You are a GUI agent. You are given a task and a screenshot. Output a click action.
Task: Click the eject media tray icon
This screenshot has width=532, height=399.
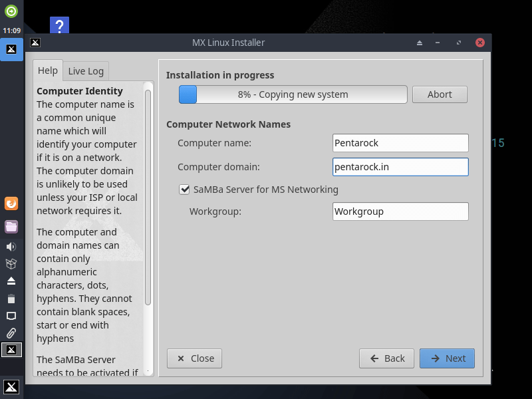(x=11, y=281)
